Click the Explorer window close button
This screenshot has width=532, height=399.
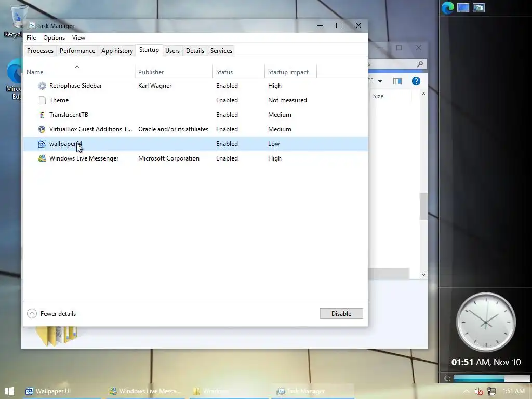(x=419, y=48)
